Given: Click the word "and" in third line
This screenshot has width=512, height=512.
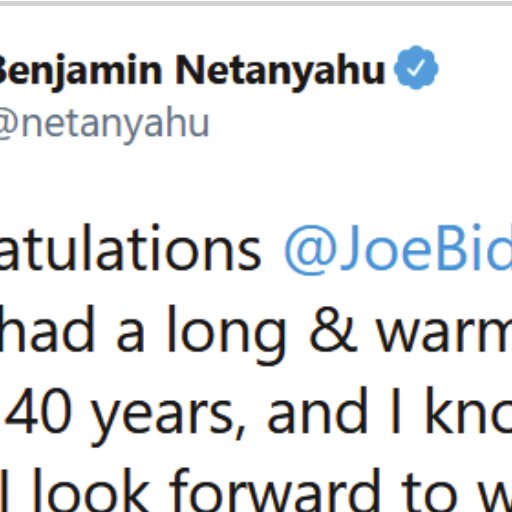Looking at the screenshot, I should (x=317, y=410).
